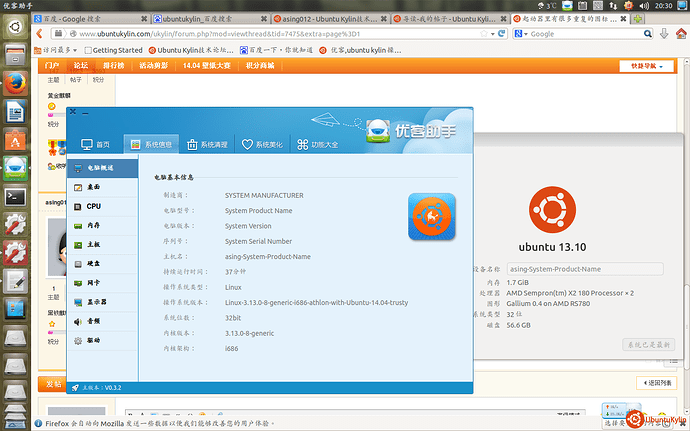Open the 桌面 sidebar entry

(x=103, y=187)
